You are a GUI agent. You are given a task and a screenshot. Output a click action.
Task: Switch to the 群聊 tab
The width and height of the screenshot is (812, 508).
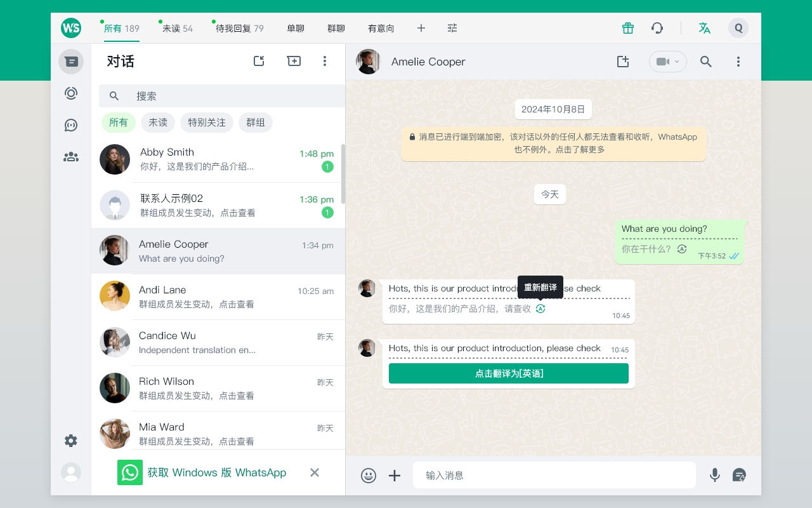(x=336, y=28)
